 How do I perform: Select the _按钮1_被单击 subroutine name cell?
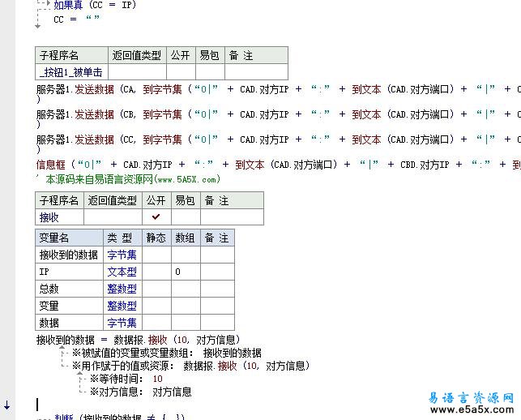(71, 72)
